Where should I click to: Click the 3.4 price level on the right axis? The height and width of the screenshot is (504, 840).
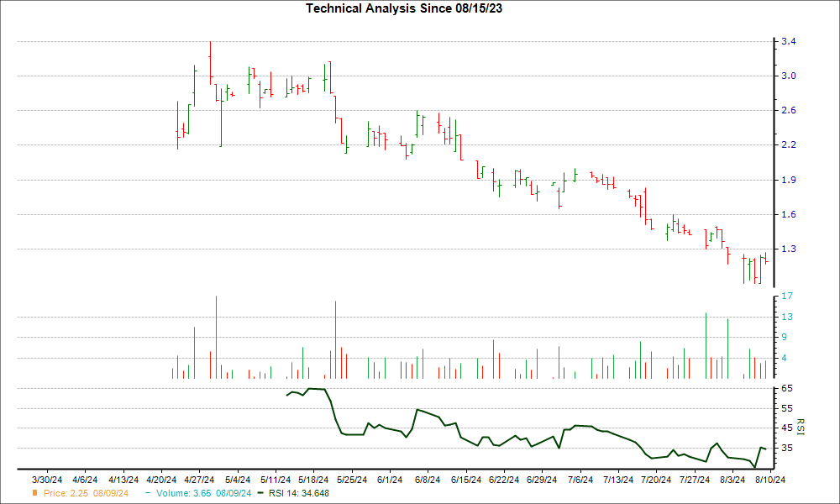789,41
